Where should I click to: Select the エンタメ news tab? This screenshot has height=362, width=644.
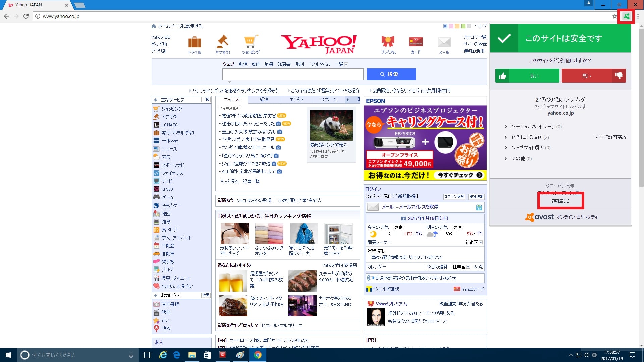click(x=297, y=100)
